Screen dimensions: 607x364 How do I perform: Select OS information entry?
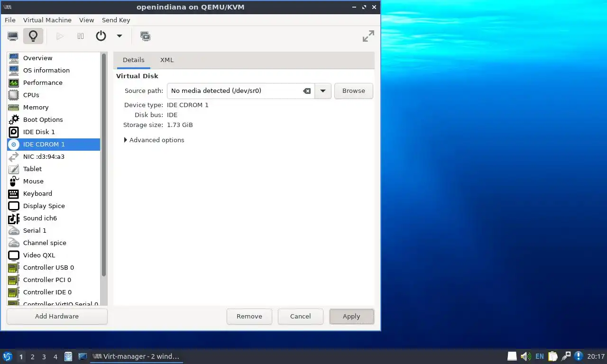(54, 70)
